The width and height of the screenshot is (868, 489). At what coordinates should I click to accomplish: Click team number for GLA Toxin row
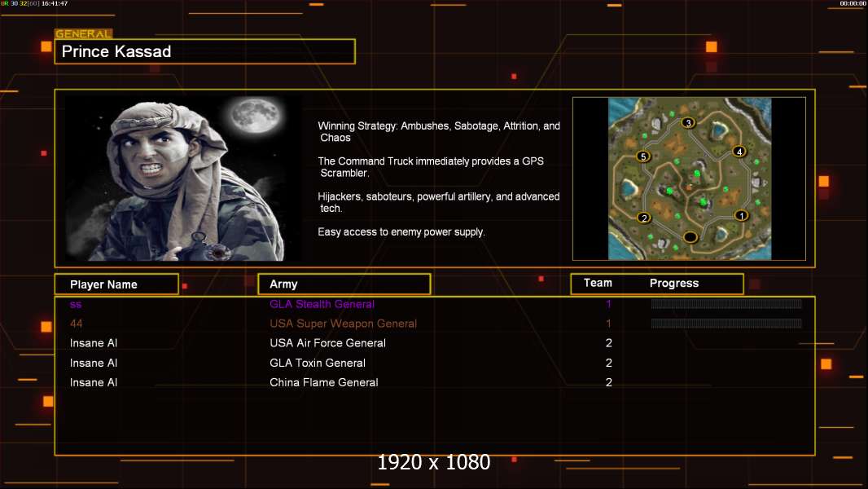(x=609, y=363)
